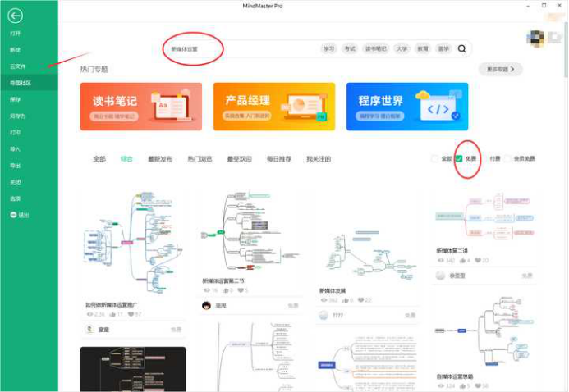Select 导出 in the sidebar
This screenshot has width=569, height=392.
coord(16,166)
